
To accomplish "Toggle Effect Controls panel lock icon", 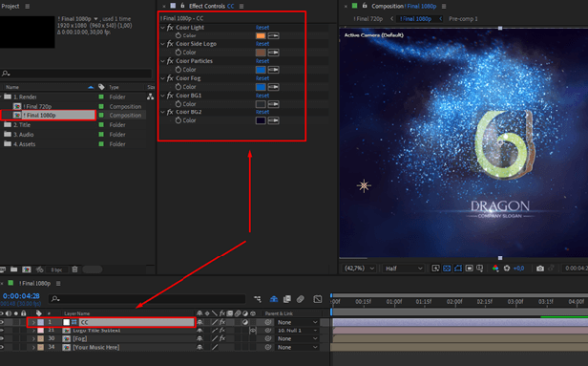I will pyautogui.click(x=182, y=6).
